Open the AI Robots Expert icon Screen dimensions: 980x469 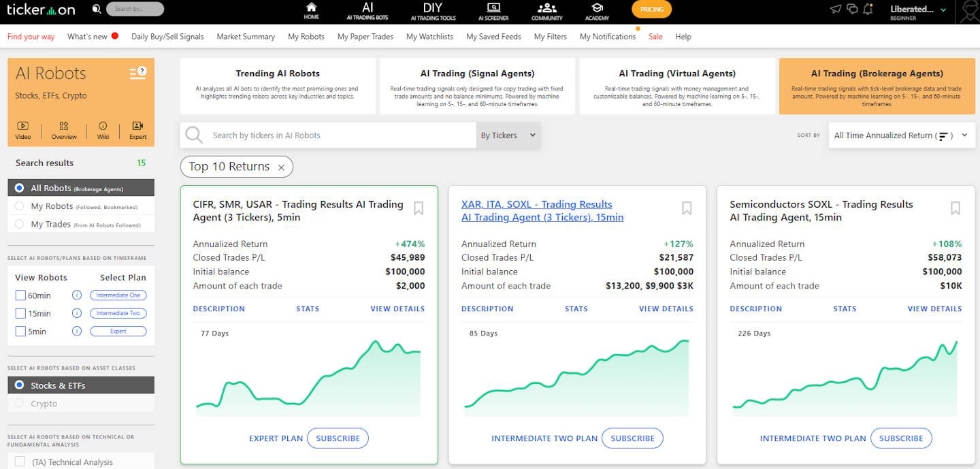138,130
